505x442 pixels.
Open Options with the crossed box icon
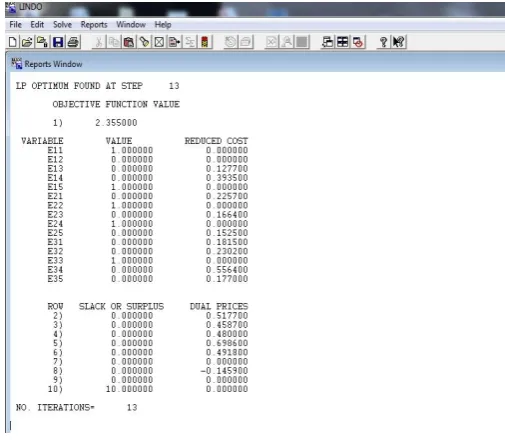(159, 42)
